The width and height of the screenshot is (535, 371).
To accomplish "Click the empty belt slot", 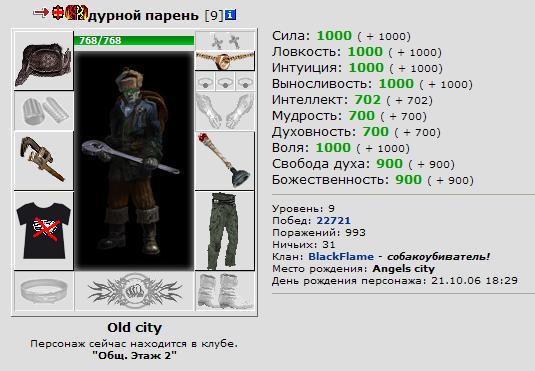I will click(44, 291).
